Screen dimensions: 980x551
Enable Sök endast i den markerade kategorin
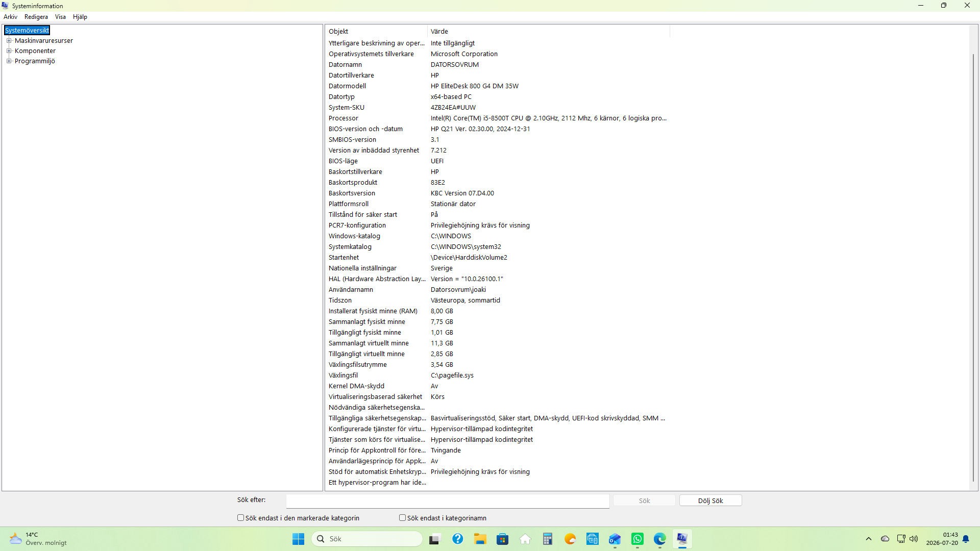click(x=240, y=517)
